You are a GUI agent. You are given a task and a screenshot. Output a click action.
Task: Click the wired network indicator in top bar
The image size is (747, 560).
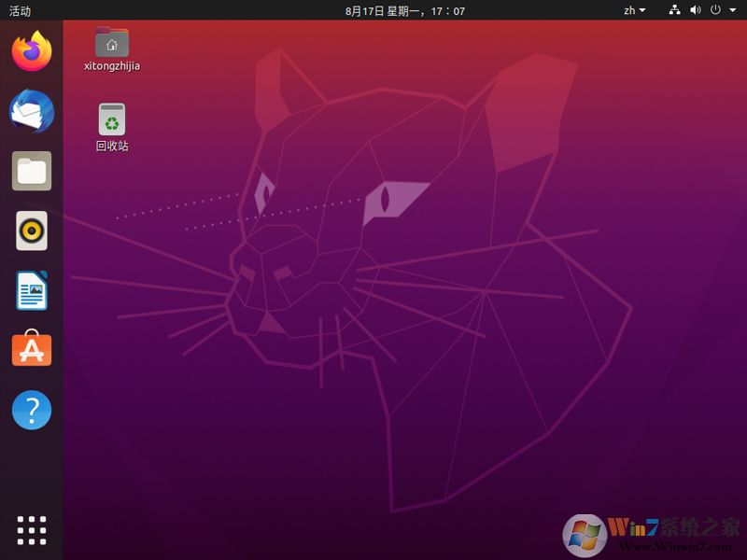tap(676, 10)
